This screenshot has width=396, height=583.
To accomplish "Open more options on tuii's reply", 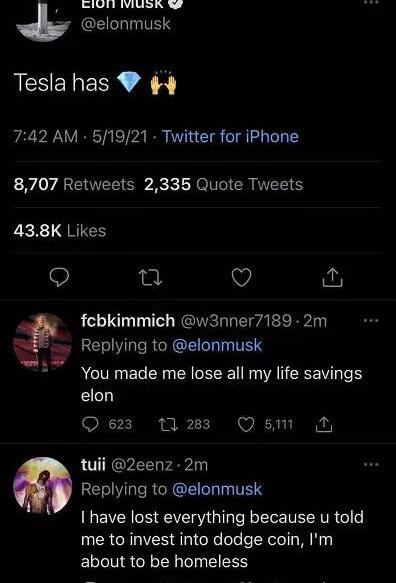I will point(371,464).
